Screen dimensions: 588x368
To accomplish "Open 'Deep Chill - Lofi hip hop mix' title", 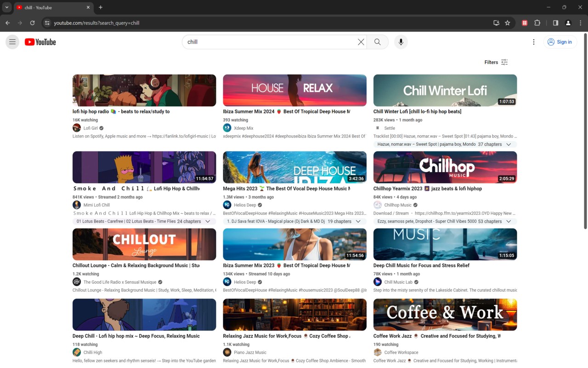I will (136, 336).
